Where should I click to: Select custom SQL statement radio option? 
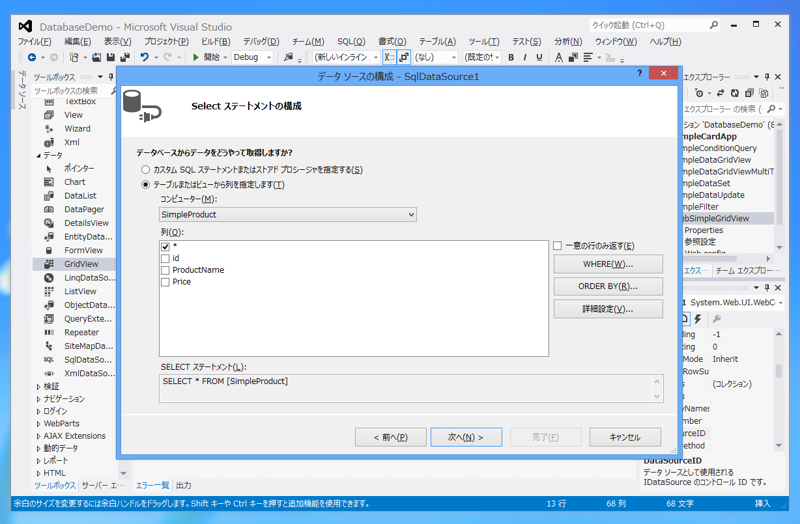tap(145, 169)
